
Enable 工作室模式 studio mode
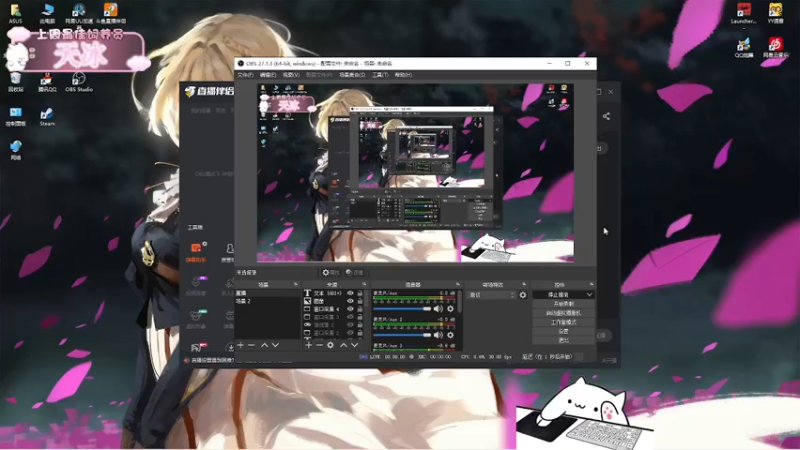coord(563,322)
